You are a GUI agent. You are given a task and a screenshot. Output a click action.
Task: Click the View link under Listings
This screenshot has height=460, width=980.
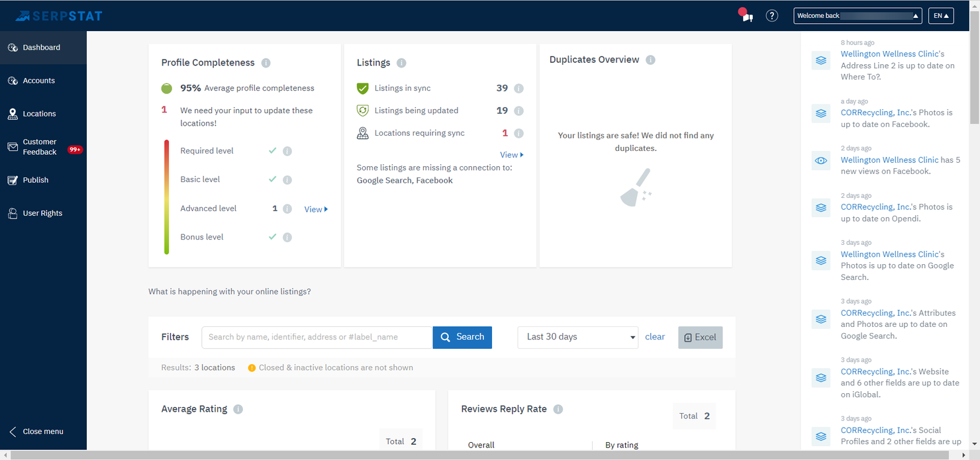511,155
